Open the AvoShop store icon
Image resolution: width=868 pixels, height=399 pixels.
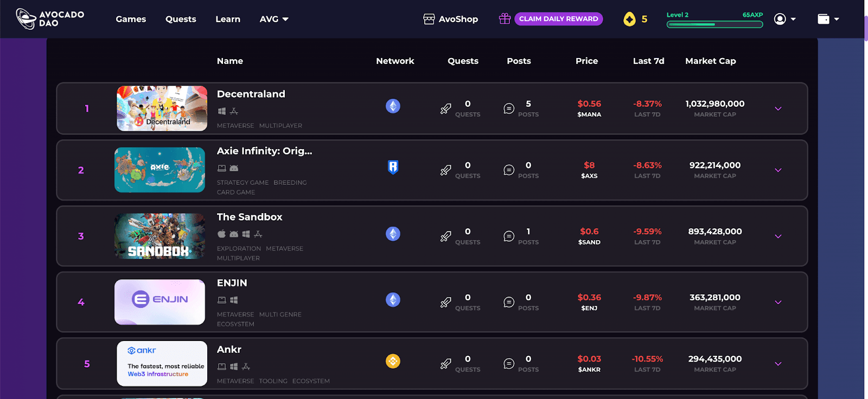coord(429,19)
